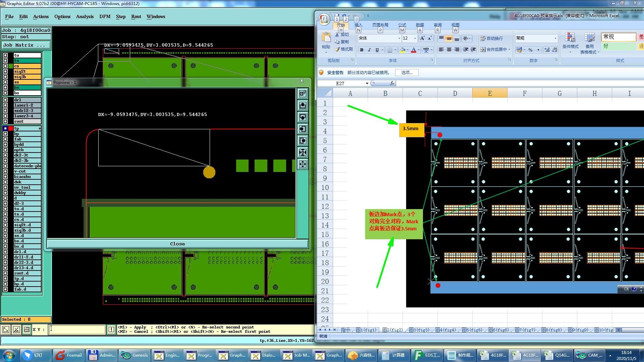Switch to the 图3(fig3) sheet tab
This screenshot has height=362, width=644.
[x=419, y=330]
